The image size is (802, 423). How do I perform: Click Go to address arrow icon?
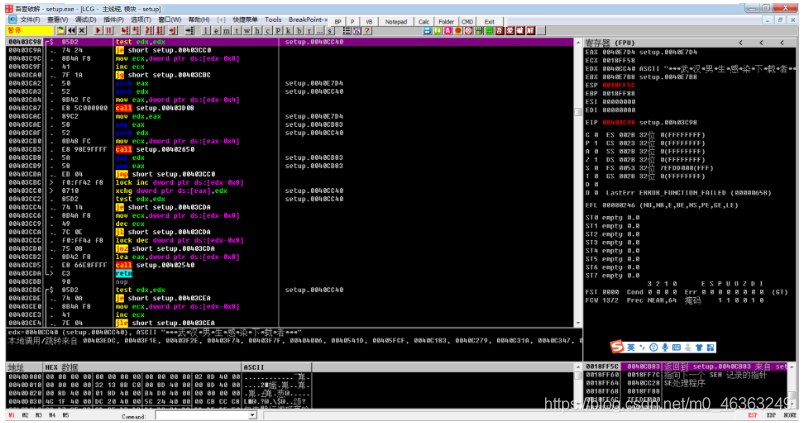189,31
